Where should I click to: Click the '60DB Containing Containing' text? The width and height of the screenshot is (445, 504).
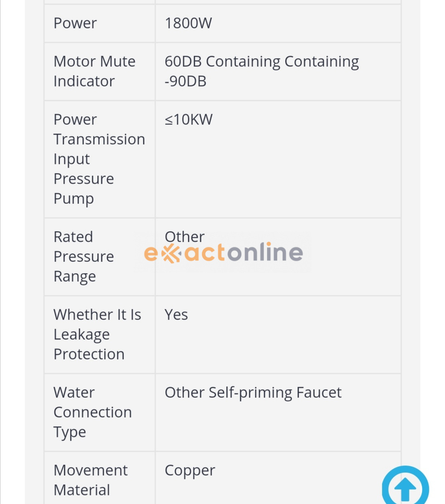262,61
